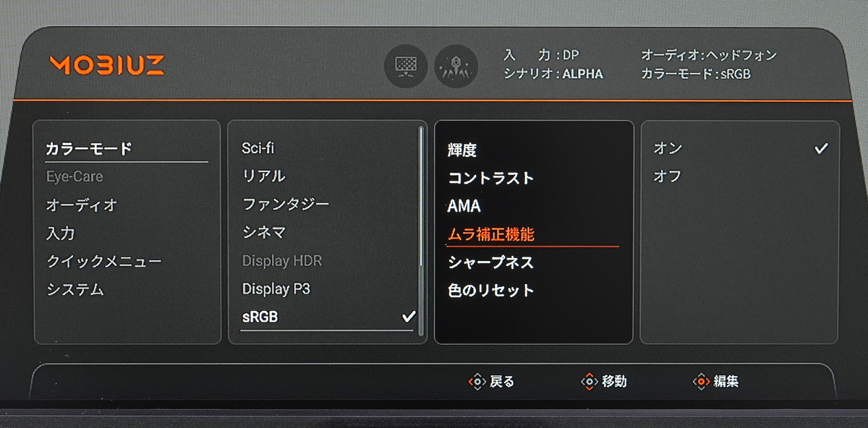This screenshot has height=428, width=868.
Task: Select 色のリセット option
Action: [491, 291]
